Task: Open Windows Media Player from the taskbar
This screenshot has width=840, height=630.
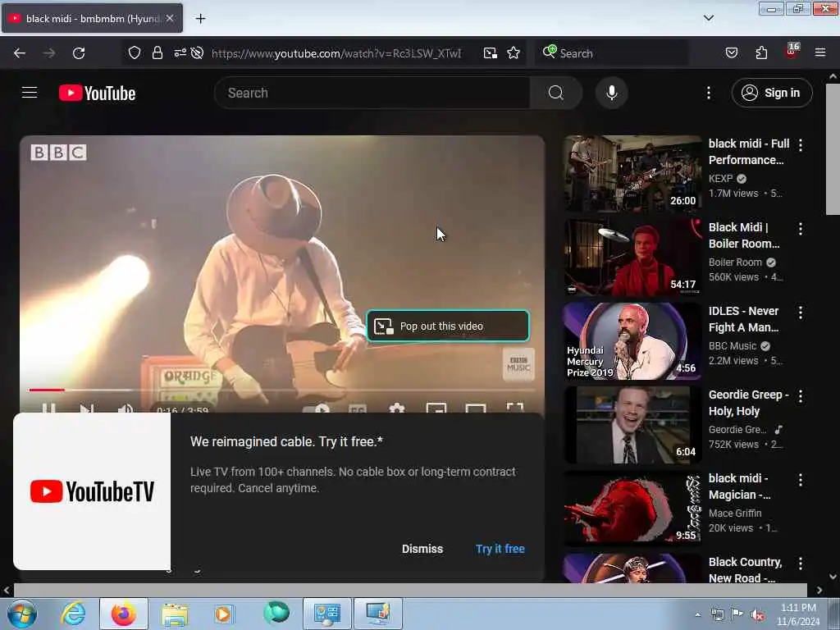Action: click(x=223, y=614)
